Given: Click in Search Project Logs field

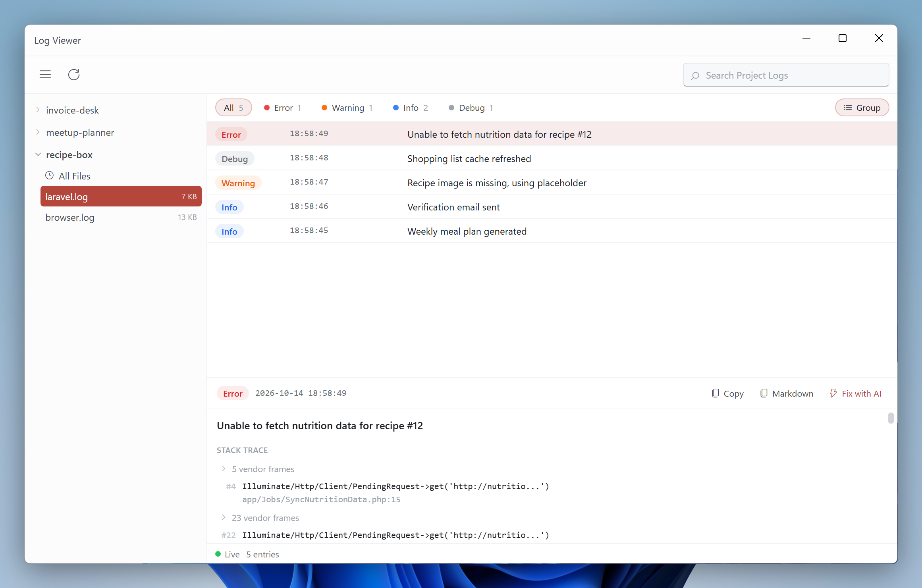Looking at the screenshot, I should click(x=786, y=75).
